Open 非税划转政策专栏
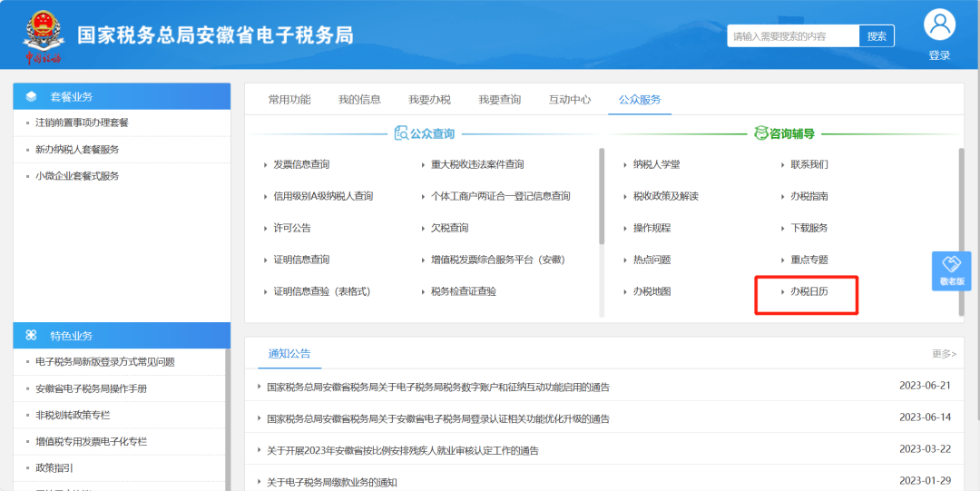 [x=73, y=415]
